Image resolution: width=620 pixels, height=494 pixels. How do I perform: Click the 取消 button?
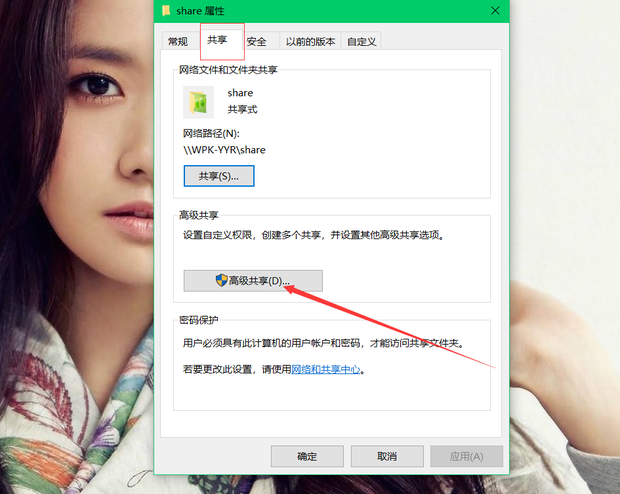tap(387, 456)
